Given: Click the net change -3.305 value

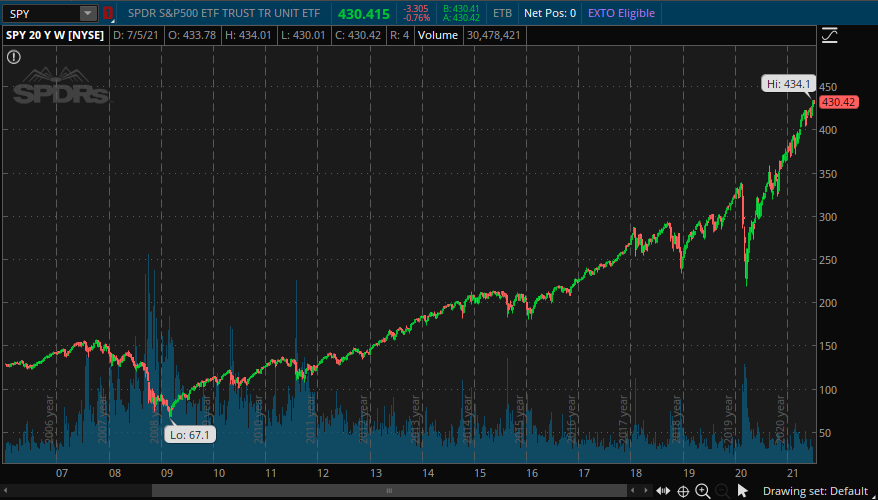Looking at the screenshot, I should click(x=417, y=8).
